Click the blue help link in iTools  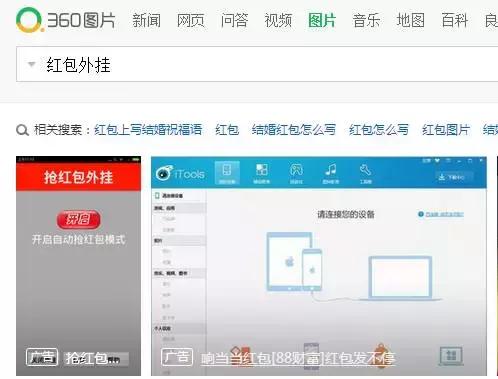tap(441, 214)
